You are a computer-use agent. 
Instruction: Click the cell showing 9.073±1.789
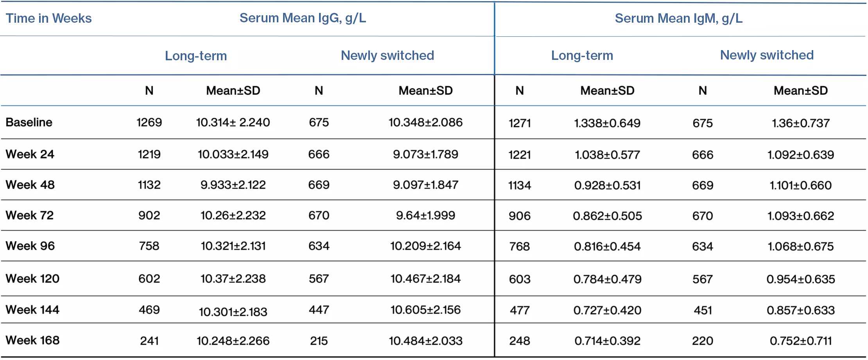(x=425, y=154)
